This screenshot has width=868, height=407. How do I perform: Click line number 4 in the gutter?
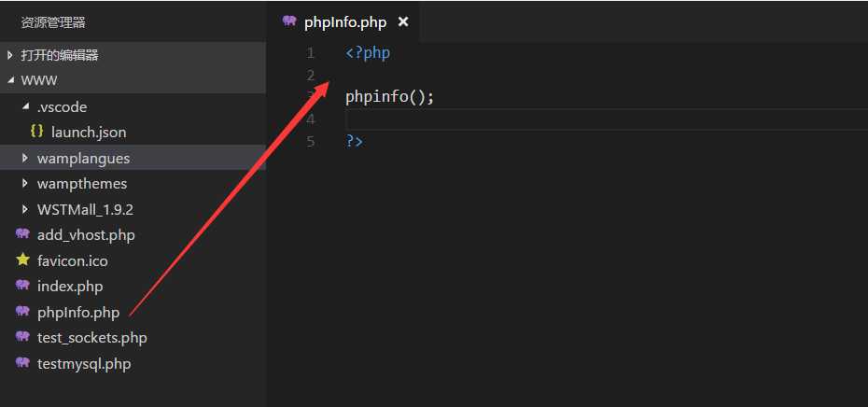(310, 119)
